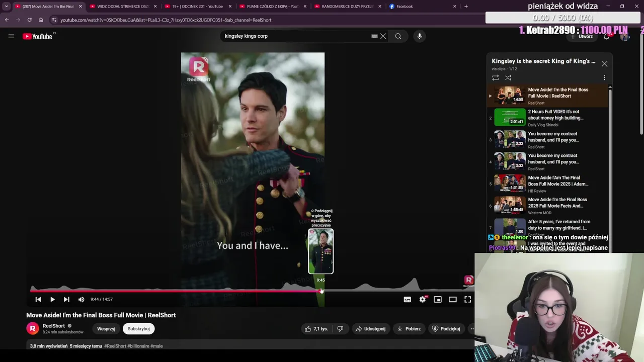Image resolution: width=644 pixels, height=362 pixels.
Task: Click the ReelShort watermark in the player corner
Action: [468, 281]
